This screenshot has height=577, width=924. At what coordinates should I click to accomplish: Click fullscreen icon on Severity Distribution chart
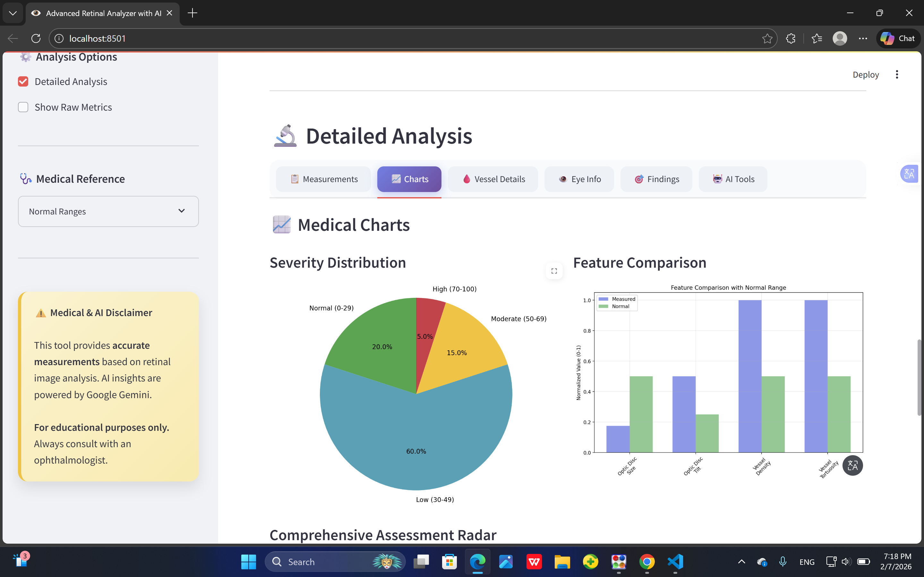(554, 271)
